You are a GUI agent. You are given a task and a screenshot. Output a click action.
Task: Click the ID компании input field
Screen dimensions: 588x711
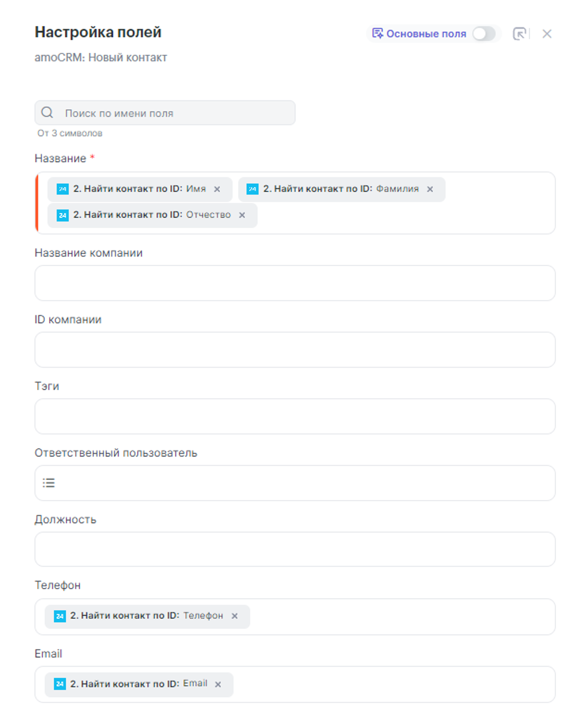coord(295,349)
